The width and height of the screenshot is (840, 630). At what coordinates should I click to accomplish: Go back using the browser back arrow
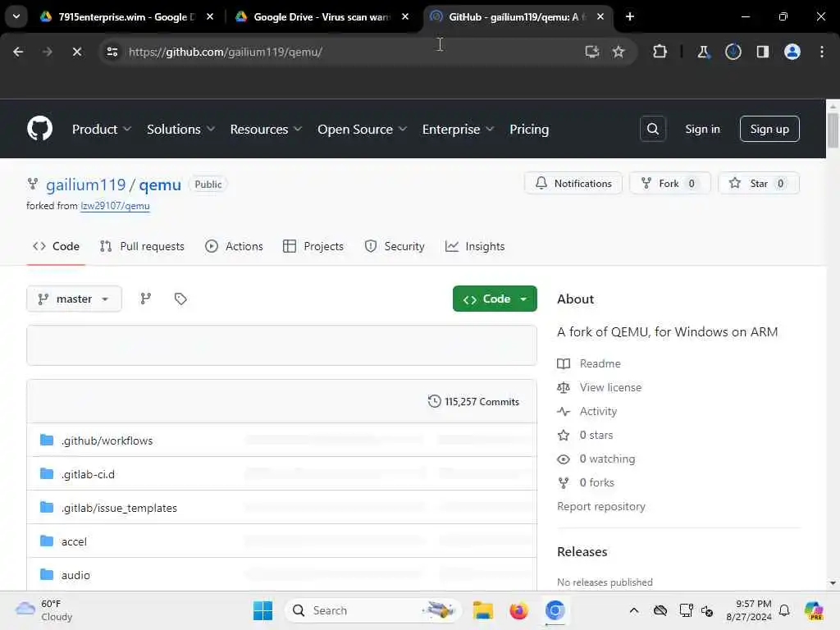coord(18,52)
